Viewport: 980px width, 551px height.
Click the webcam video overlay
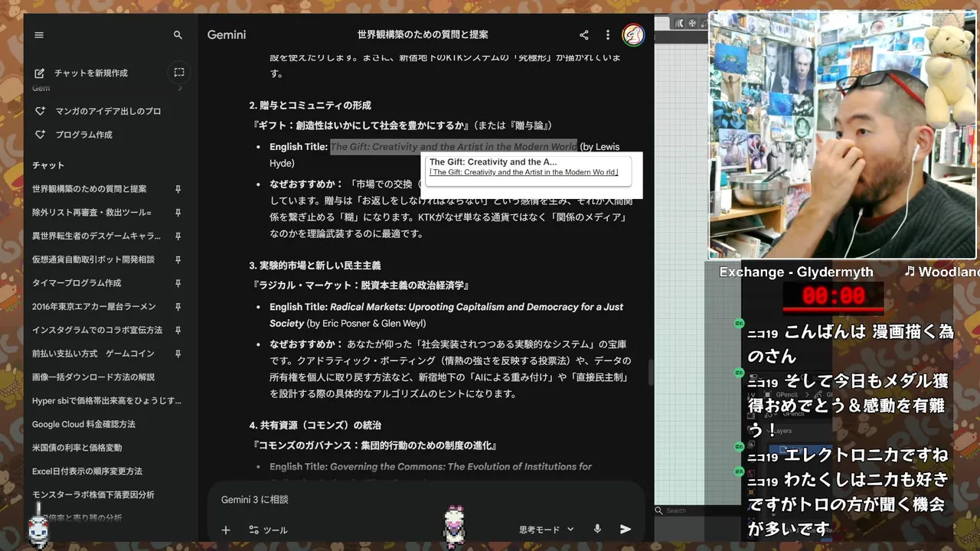pos(843,135)
